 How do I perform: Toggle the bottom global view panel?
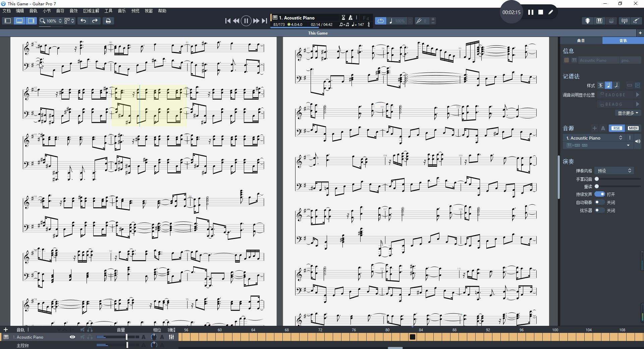19,21
